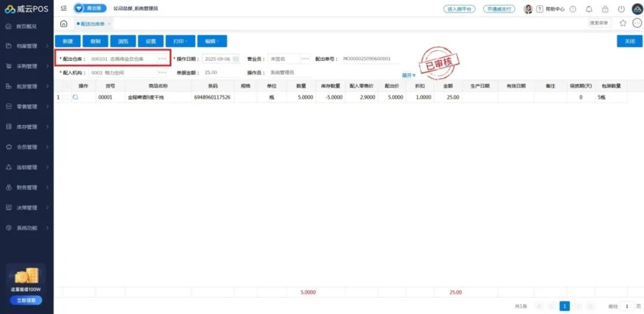
Task: Click the star favorite icon
Action: pyautogui.click(x=623, y=23)
